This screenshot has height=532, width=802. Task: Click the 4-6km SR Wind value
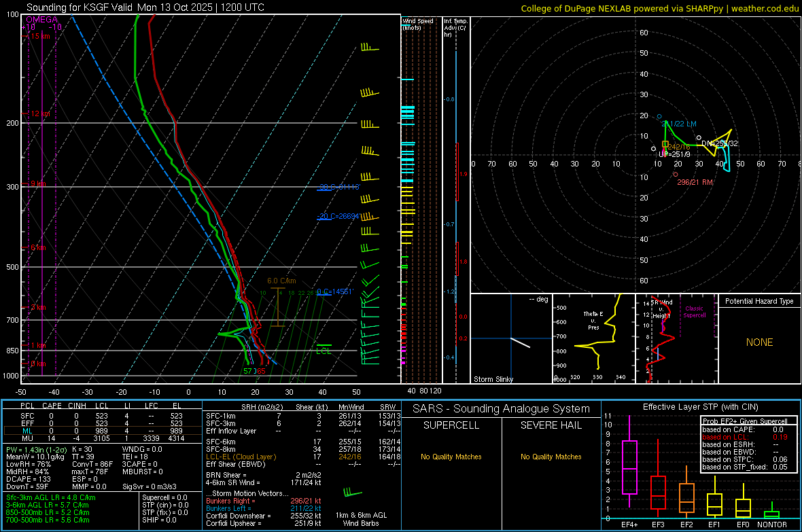tap(264, 482)
